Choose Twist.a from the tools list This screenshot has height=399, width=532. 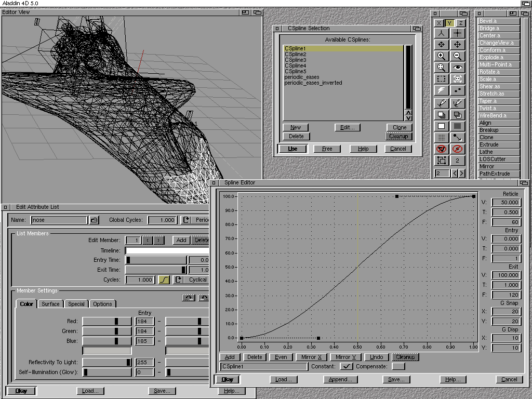499,108
